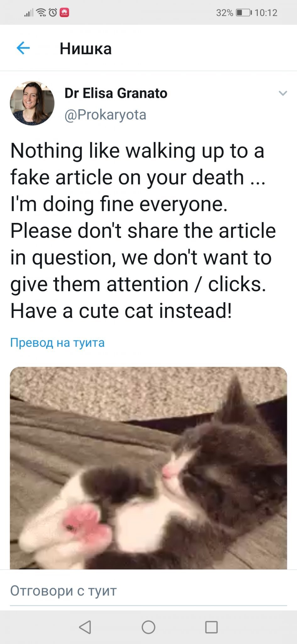The image size is (297, 644).
Task: Click the Dr Elisa Granato display name
Action: coord(116,93)
